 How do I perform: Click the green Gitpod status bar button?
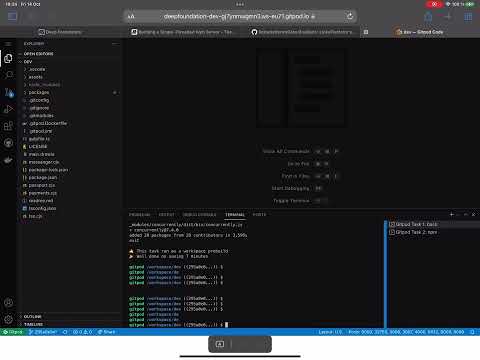(x=13, y=332)
